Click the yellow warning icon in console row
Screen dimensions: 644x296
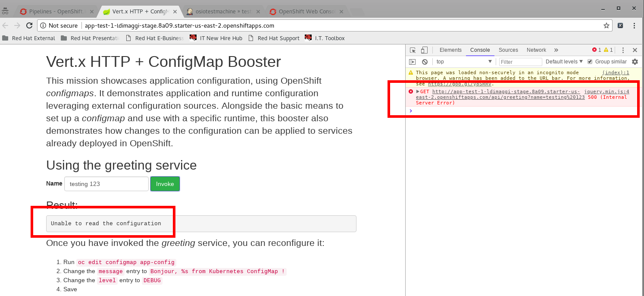click(x=411, y=72)
